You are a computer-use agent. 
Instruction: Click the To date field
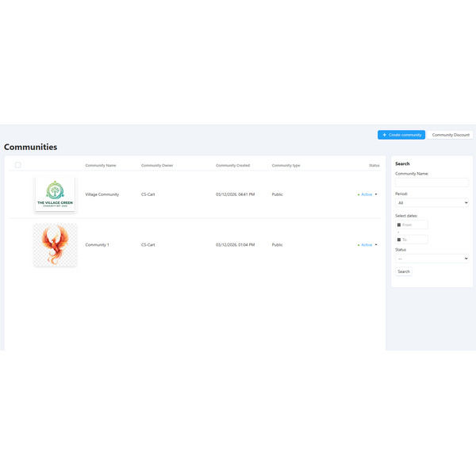[x=414, y=239]
